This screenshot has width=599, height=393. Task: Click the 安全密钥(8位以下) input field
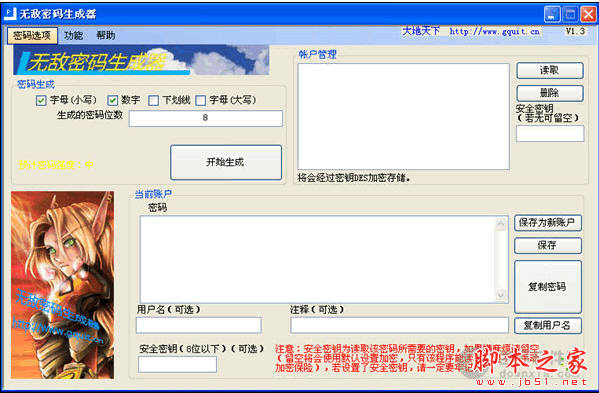point(177,364)
